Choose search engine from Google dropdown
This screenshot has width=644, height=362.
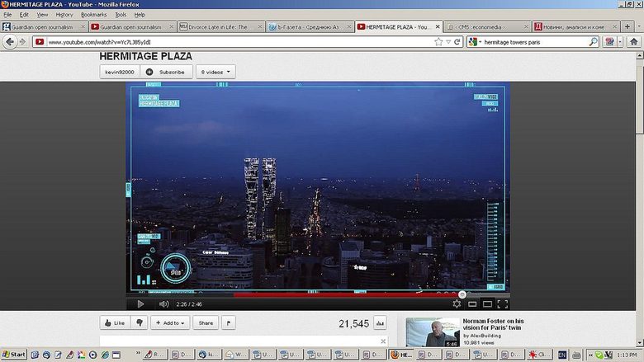(475, 42)
